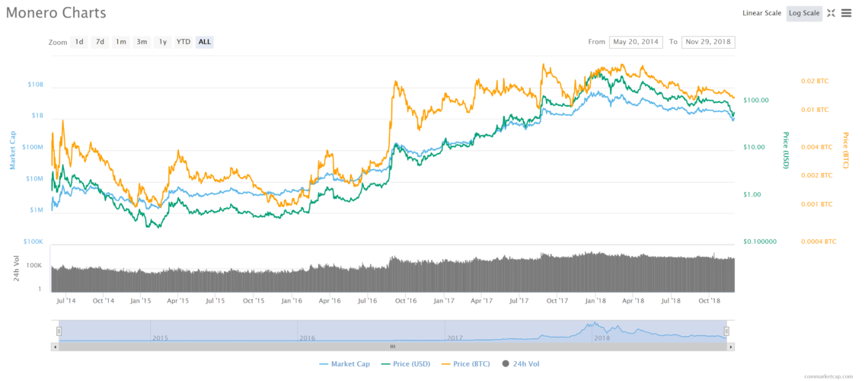This screenshot has width=868, height=381.
Task: Click the navigator scrollbar grip thumb
Action: tap(392, 347)
